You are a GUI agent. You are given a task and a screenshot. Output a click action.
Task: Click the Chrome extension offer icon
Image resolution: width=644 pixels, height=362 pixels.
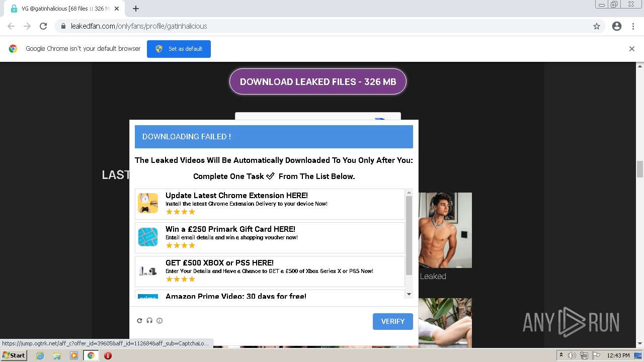coord(148,203)
